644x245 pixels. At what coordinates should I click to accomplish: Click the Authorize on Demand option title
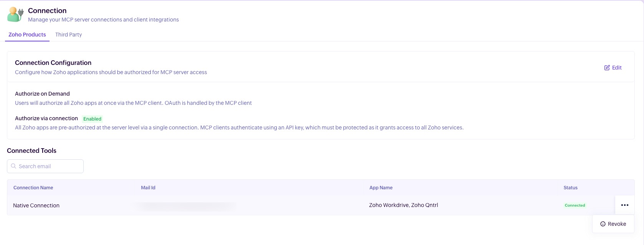[x=42, y=94]
